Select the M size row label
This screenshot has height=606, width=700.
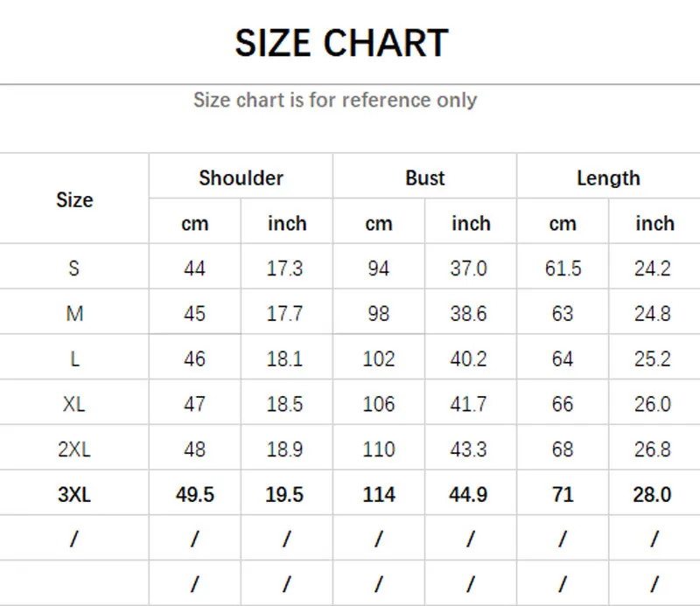(x=74, y=314)
